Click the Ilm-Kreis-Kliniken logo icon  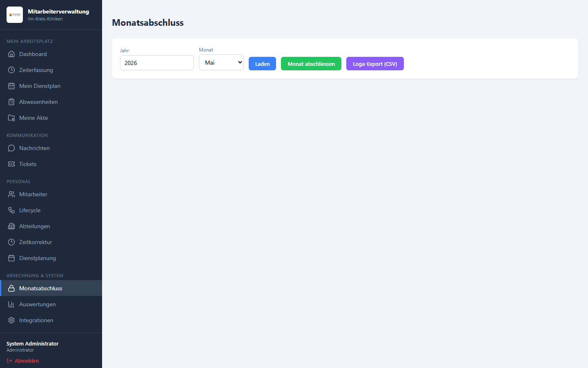click(15, 15)
